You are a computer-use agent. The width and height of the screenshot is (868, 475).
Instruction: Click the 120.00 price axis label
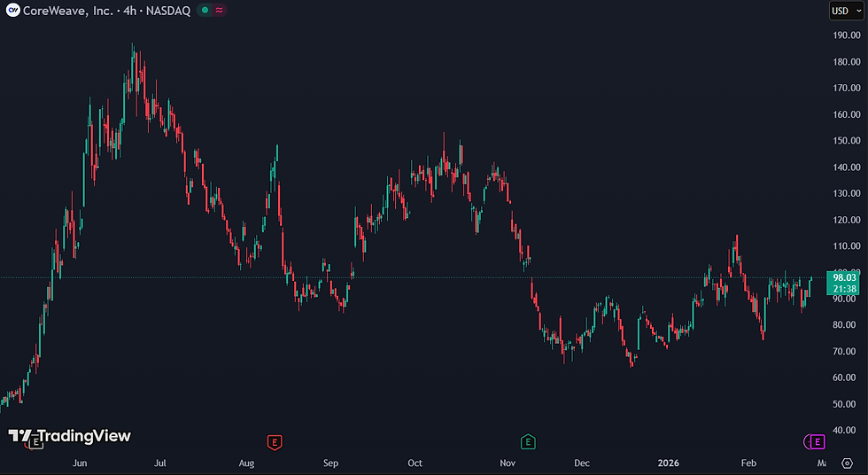point(847,220)
